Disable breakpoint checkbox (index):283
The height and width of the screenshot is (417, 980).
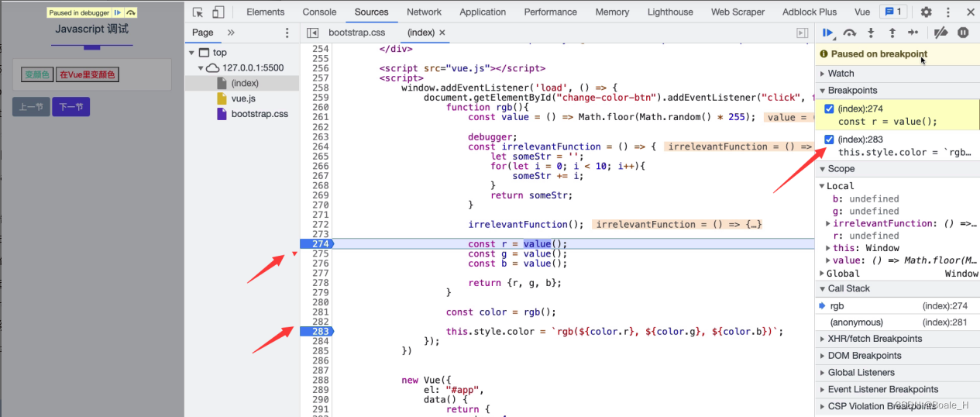click(830, 139)
